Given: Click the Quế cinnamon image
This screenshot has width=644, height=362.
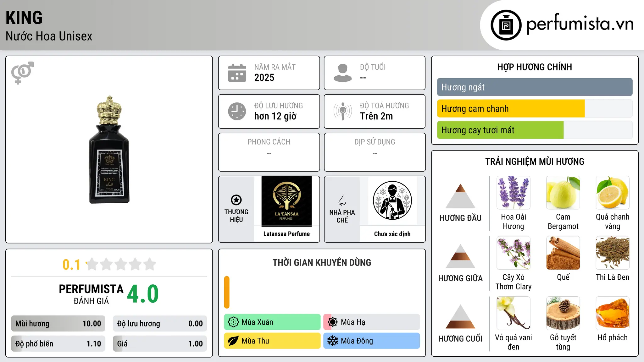Looking at the screenshot, I should (563, 253).
